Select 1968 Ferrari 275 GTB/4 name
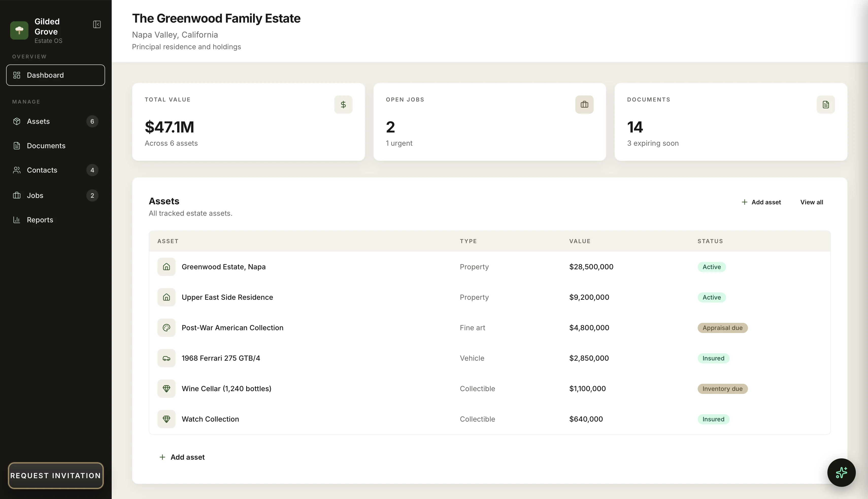This screenshot has width=868, height=499. pyautogui.click(x=221, y=358)
